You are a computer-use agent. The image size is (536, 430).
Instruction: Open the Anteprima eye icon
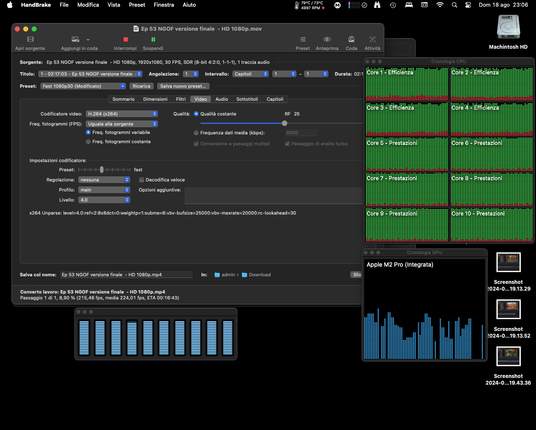pos(327,39)
